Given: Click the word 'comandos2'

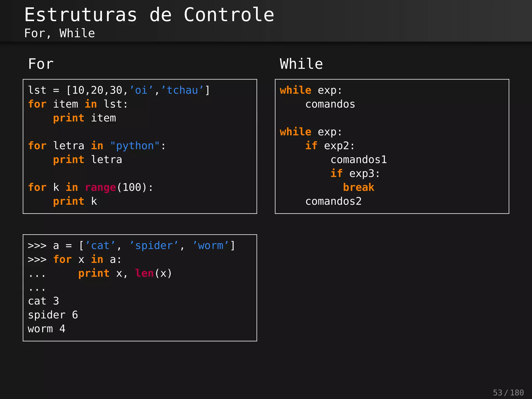Looking at the screenshot, I should point(334,201).
